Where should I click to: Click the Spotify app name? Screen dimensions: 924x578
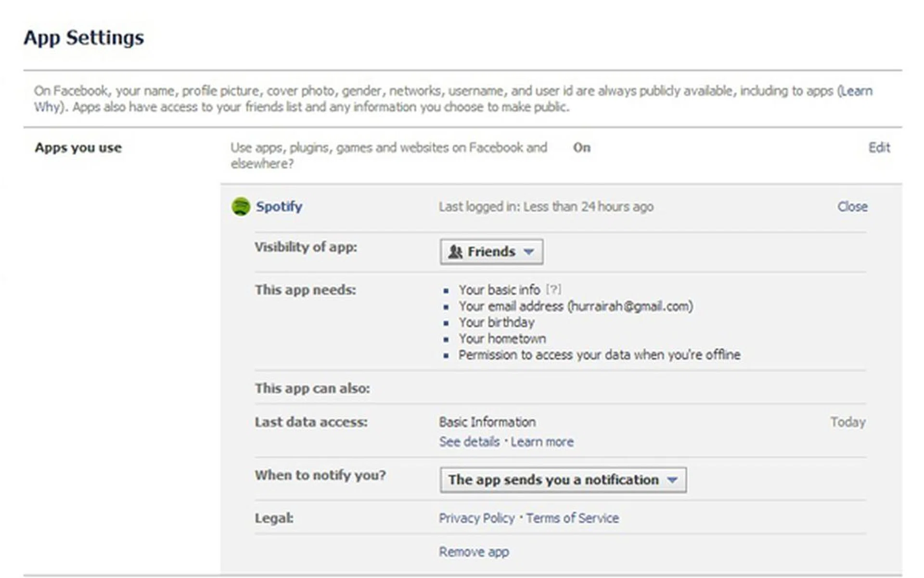[279, 207]
